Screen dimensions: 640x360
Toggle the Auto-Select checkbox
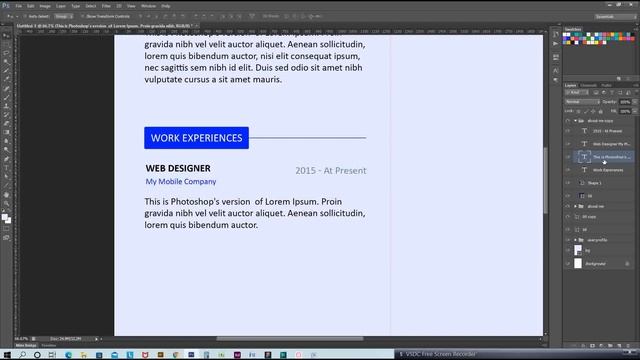pos(25,16)
